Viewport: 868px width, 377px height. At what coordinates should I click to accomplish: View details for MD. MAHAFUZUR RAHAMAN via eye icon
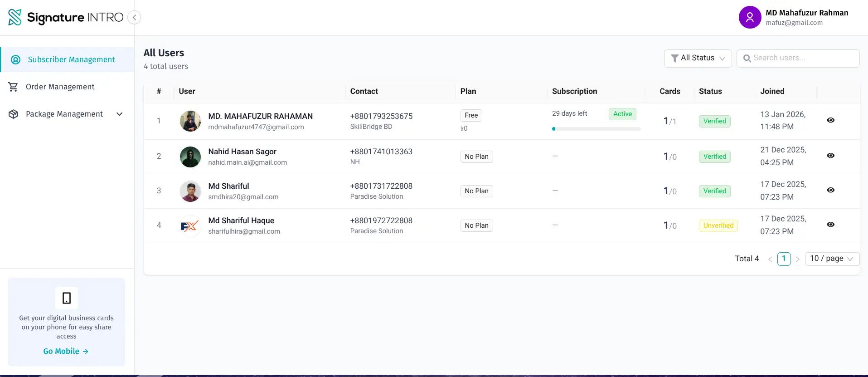click(830, 120)
